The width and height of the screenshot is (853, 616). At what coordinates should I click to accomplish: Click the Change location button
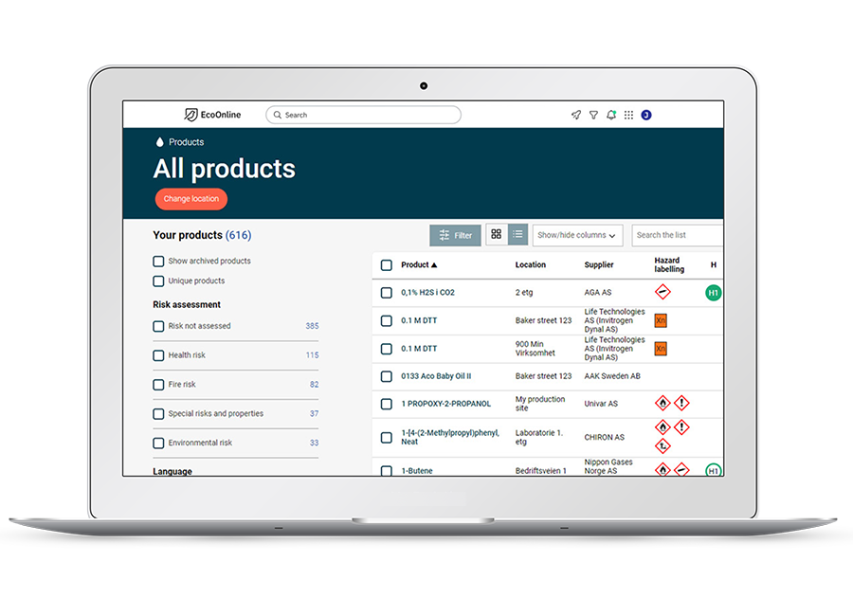(191, 199)
